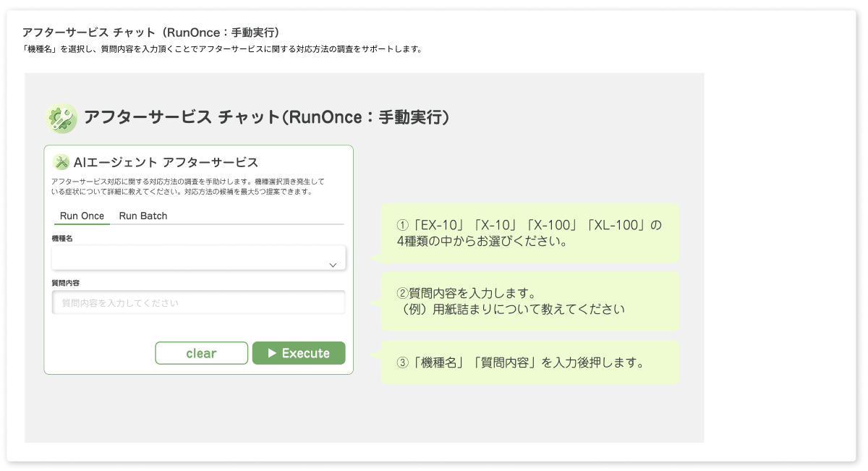This screenshot has width=868, height=471.
Task: Click the 機種名 field label
Action: (62, 238)
